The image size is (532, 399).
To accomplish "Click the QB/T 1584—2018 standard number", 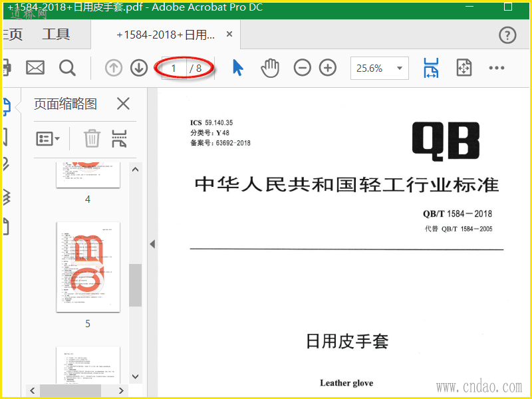I will click(x=457, y=213).
